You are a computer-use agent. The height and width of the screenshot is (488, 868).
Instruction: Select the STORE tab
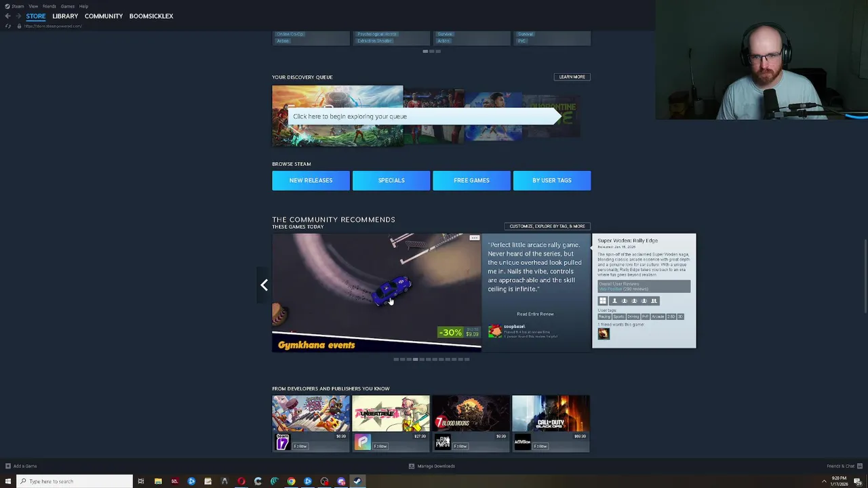36,16
